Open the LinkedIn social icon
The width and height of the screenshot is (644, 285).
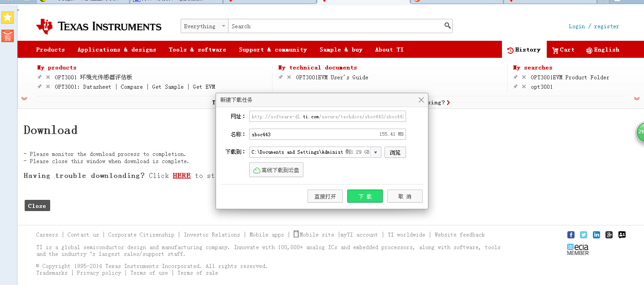click(596, 234)
